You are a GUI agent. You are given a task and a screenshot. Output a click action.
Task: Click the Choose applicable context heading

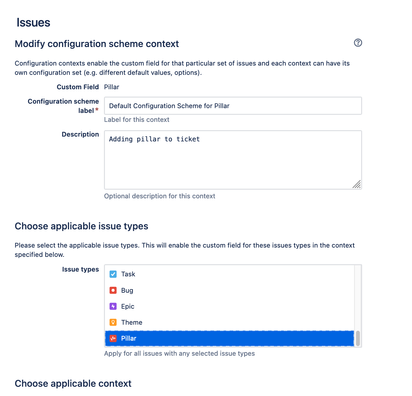[73, 383]
